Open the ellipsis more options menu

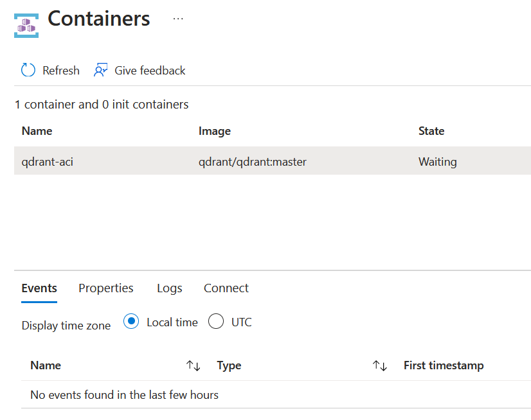[x=178, y=19]
